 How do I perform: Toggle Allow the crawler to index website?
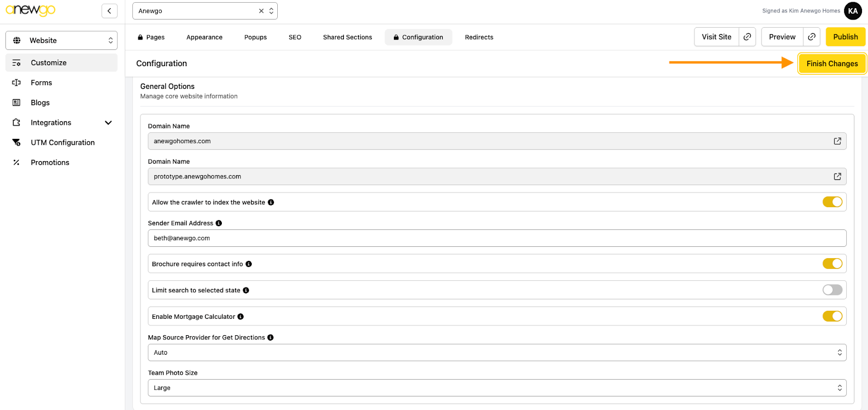tap(832, 202)
